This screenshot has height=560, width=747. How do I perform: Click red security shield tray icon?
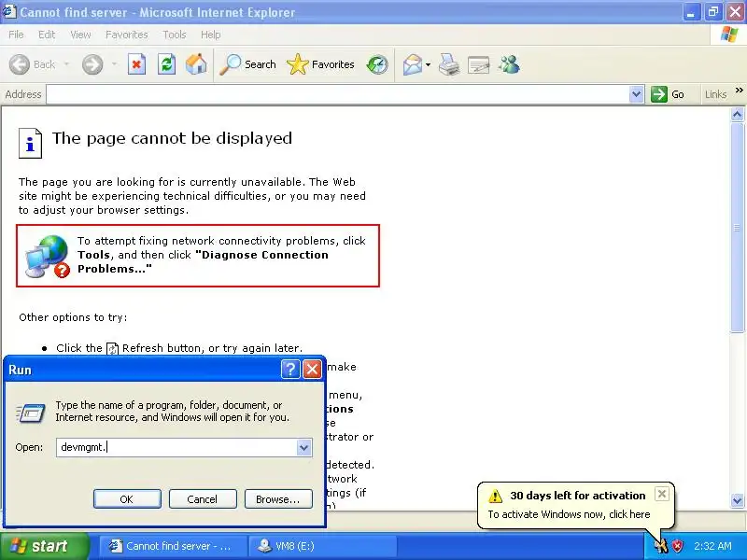(677, 546)
